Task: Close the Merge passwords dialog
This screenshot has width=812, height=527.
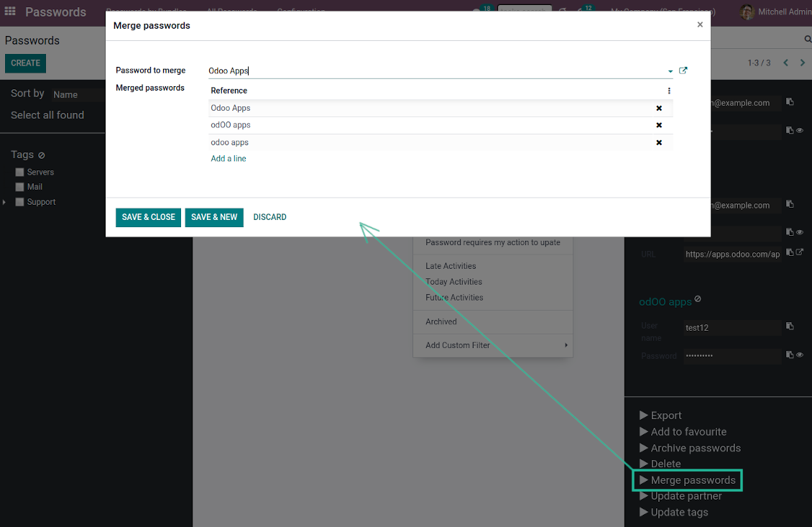Action: [700, 24]
